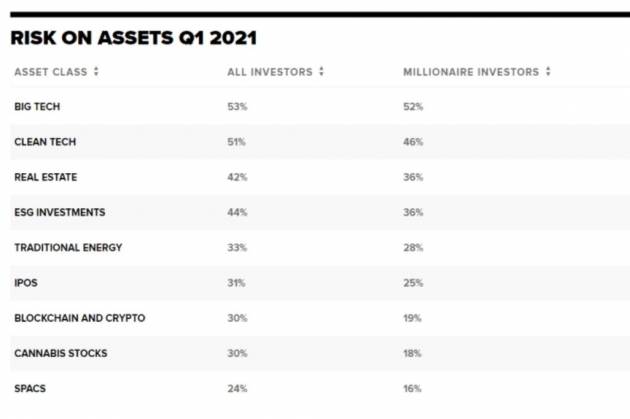
Task: Select the SPACs row label
Action: tap(30, 388)
